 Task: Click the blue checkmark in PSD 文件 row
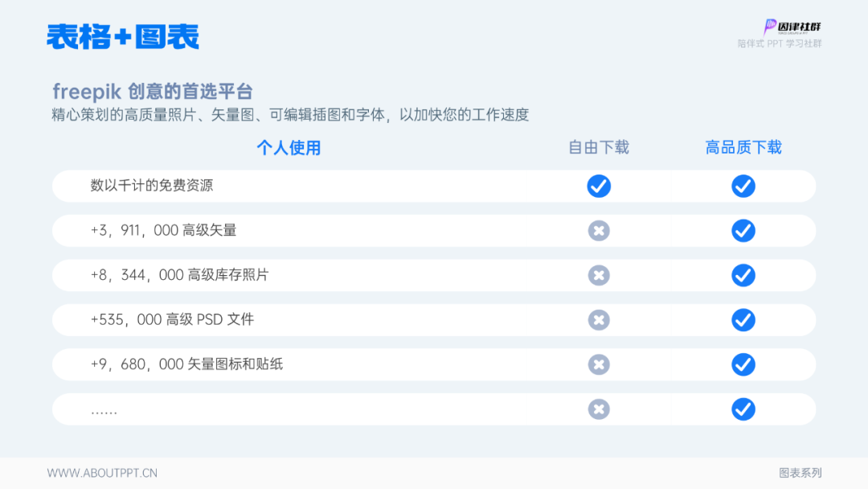(743, 320)
